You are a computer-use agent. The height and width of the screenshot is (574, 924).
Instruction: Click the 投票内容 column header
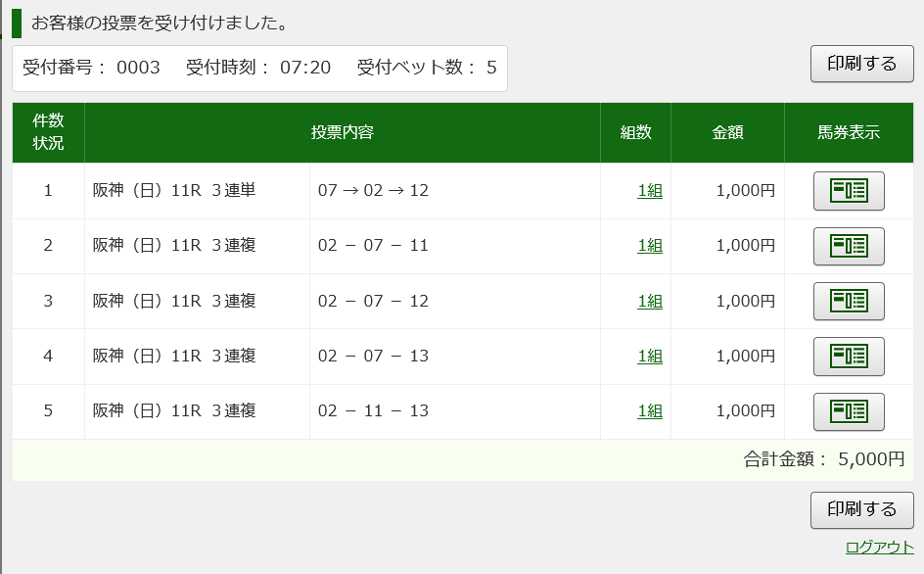(342, 132)
